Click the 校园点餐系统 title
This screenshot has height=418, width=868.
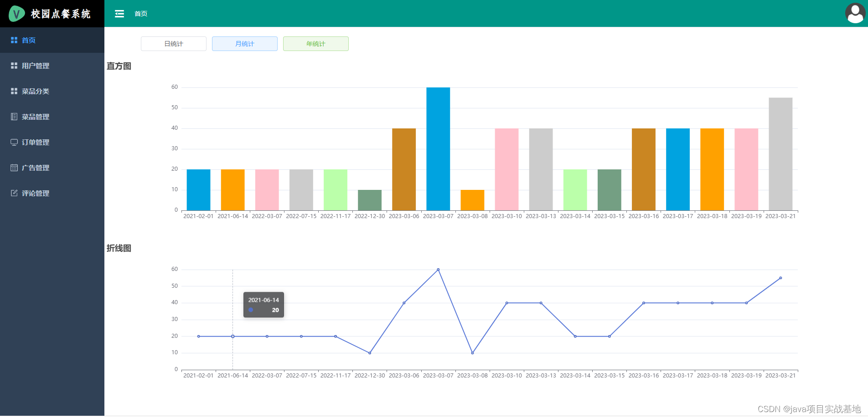click(x=61, y=14)
